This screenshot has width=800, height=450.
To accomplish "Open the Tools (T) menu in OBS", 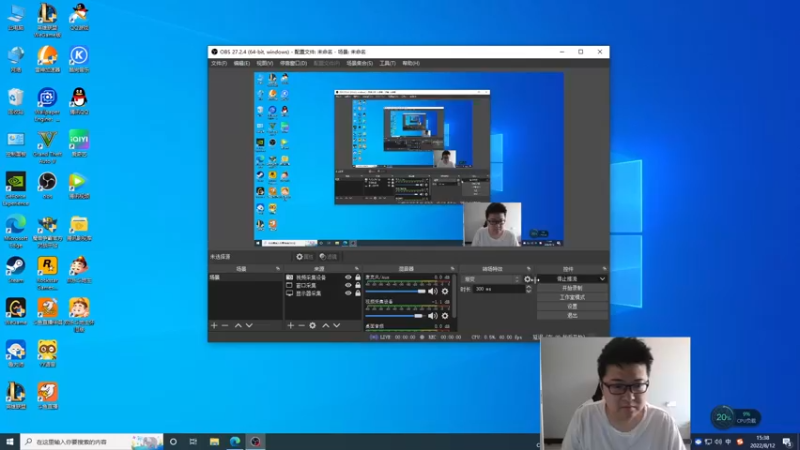I will coord(387,63).
